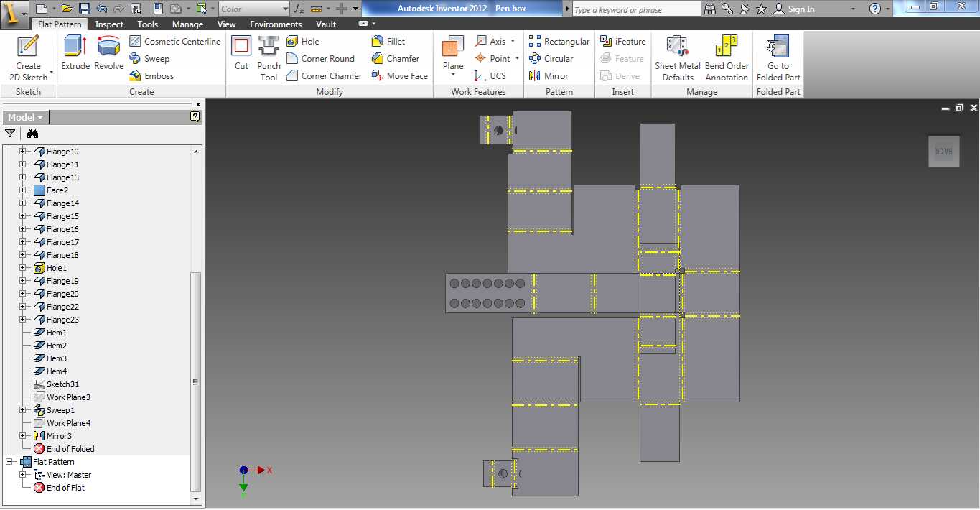Open the Model browser help icon
Image resolution: width=980 pixels, height=510 pixels.
coord(195,116)
